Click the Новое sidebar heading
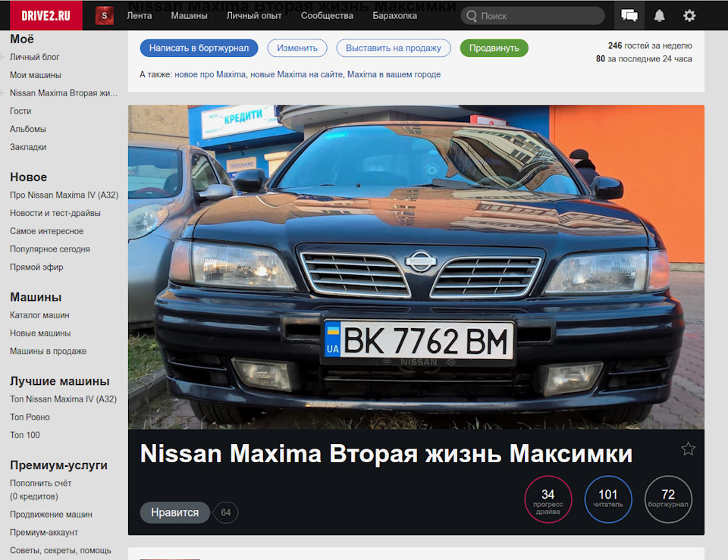Screen dimensions: 728x560 coord(28,177)
